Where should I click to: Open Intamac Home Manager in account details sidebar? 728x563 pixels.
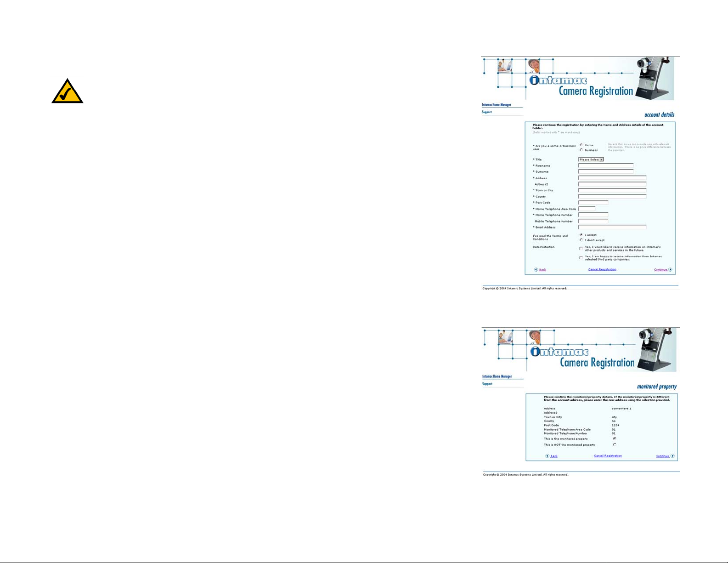(x=497, y=105)
